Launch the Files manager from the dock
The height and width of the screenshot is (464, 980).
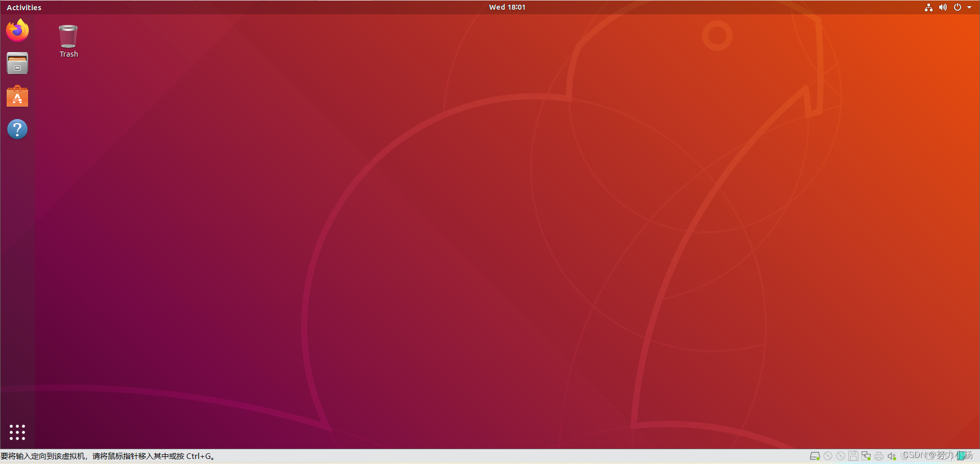[x=17, y=63]
